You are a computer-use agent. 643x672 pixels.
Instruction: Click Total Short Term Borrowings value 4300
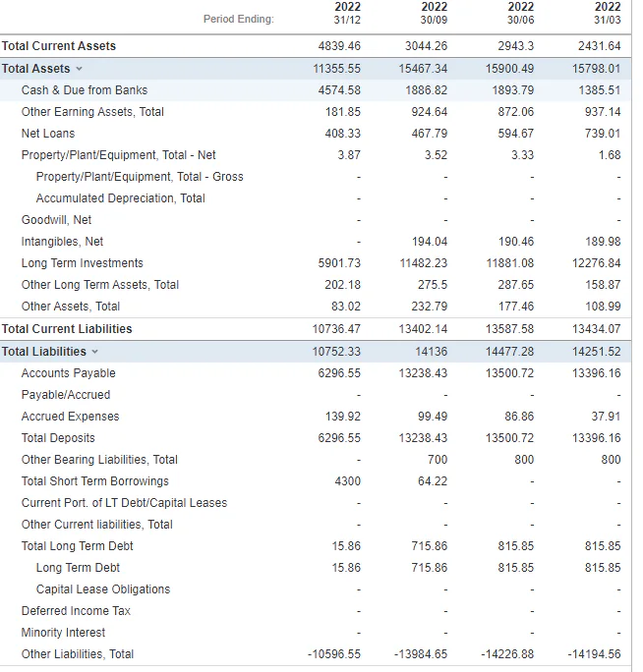[348, 481]
